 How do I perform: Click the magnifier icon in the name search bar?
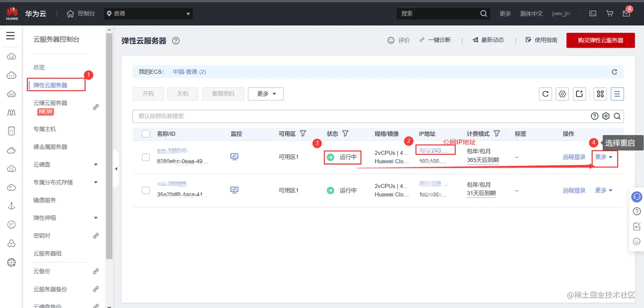617,116
